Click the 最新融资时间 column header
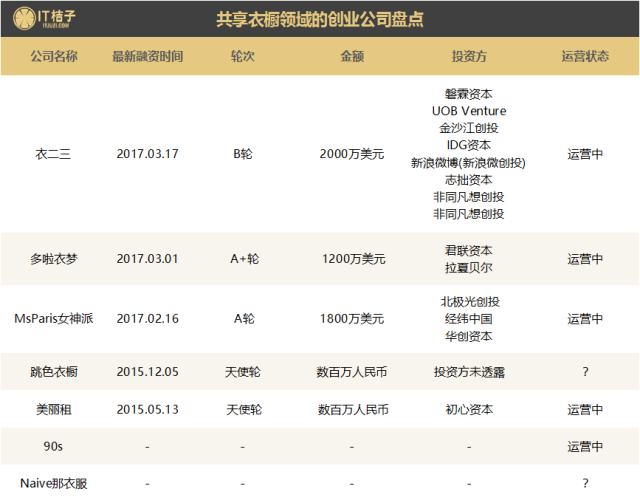Image resolution: width=640 pixels, height=503 pixels. tap(147, 56)
